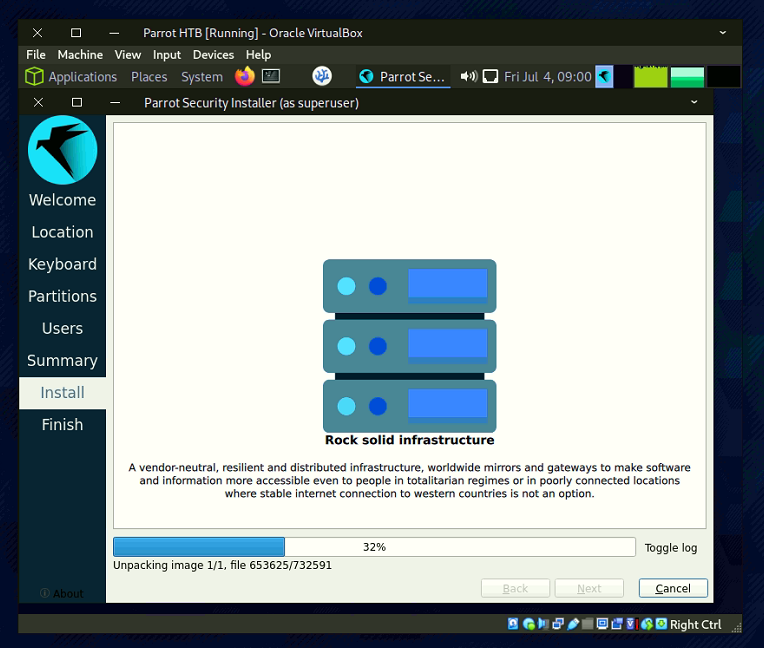Screen dimensions: 764x648
Task: Open the VirtualBox Devices menu
Action: point(213,55)
